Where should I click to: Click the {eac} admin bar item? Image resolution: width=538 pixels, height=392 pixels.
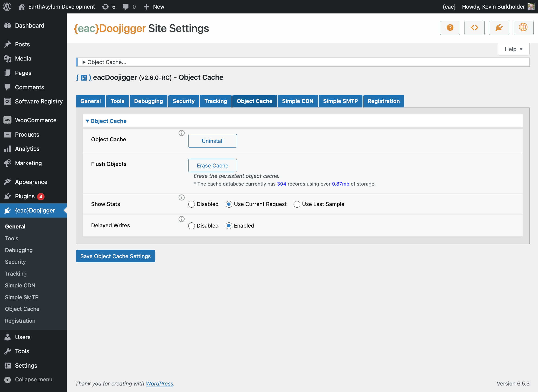point(449,7)
